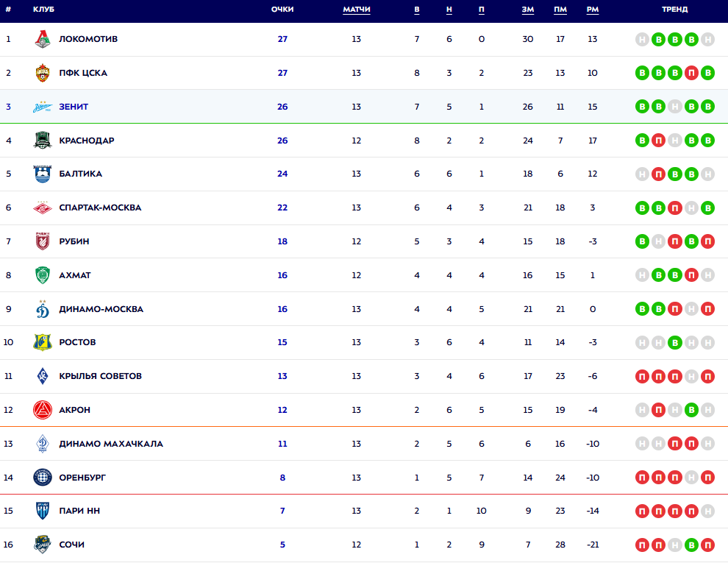Viewport: 728px width, 563px height.
Task: Click Rostov's green win trend circle
Action: pyautogui.click(x=675, y=342)
